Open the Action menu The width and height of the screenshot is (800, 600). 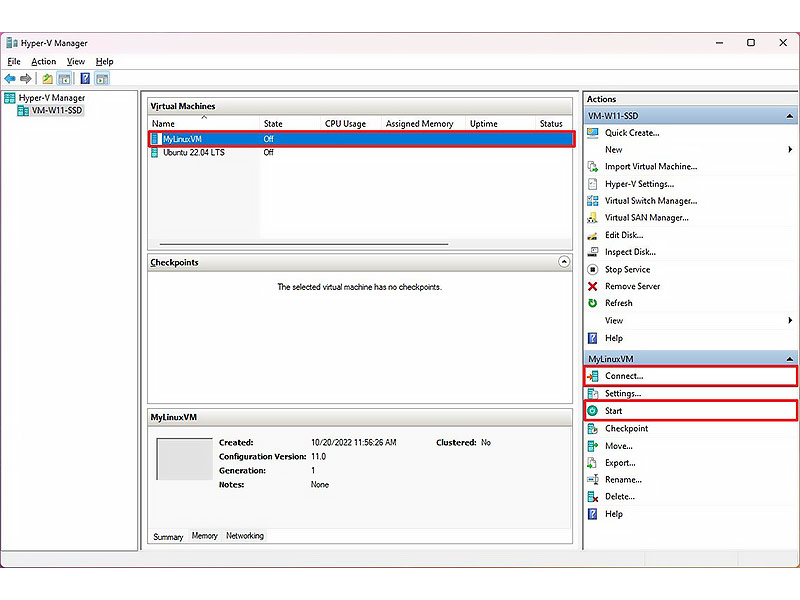43,62
